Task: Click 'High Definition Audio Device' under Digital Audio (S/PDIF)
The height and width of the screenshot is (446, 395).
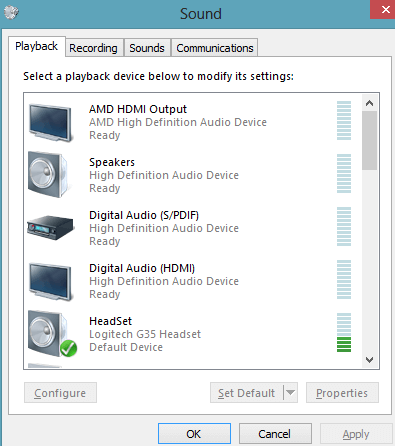Action: 164,228
